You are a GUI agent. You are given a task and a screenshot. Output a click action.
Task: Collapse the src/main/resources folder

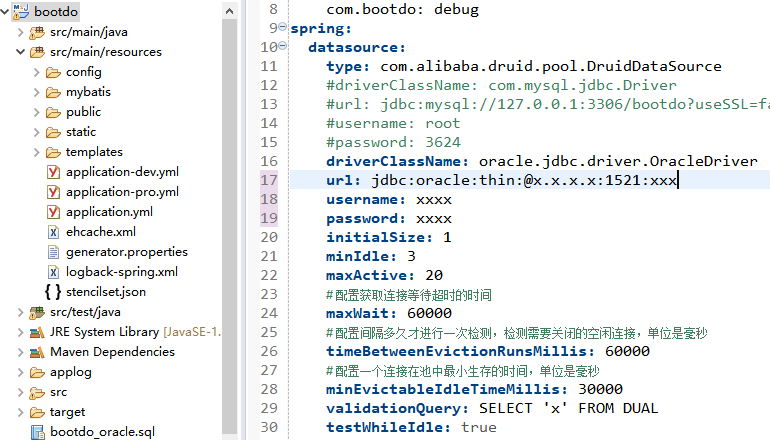[x=20, y=52]
